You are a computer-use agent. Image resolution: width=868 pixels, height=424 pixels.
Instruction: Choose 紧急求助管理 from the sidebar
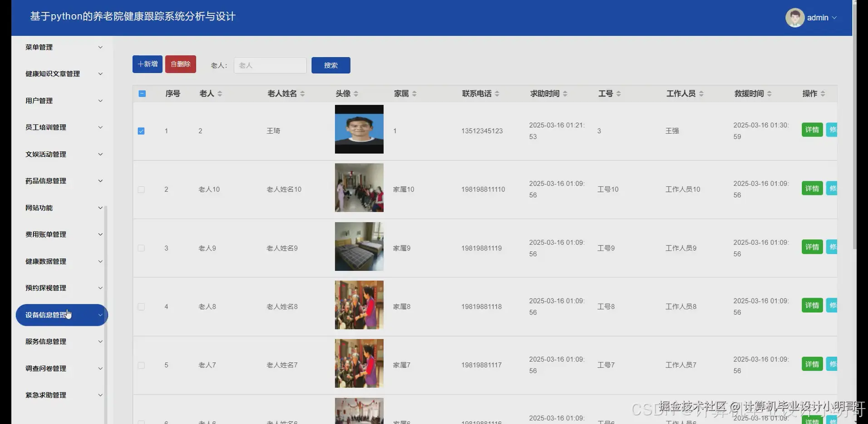click(62, 395)
